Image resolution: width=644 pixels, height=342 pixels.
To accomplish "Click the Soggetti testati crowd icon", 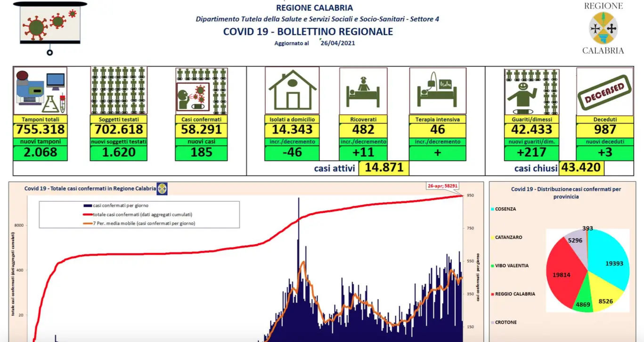I will 119,91.
